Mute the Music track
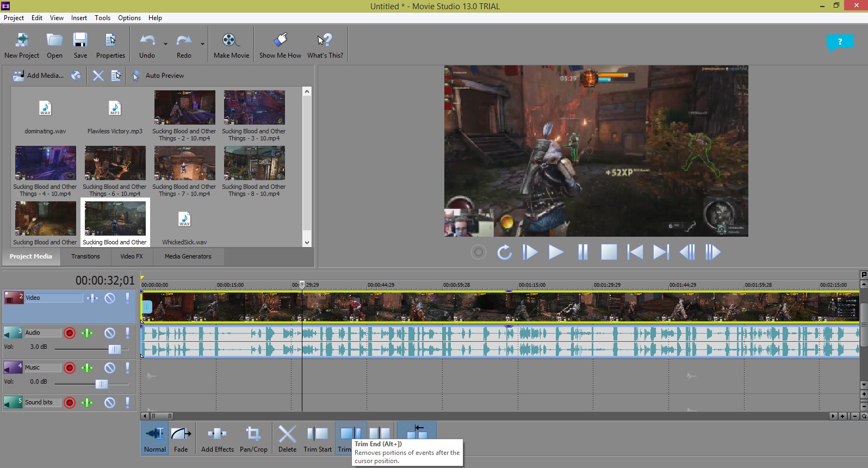Image resolution: width=868 pixels, height=468 pixels. 110,367
